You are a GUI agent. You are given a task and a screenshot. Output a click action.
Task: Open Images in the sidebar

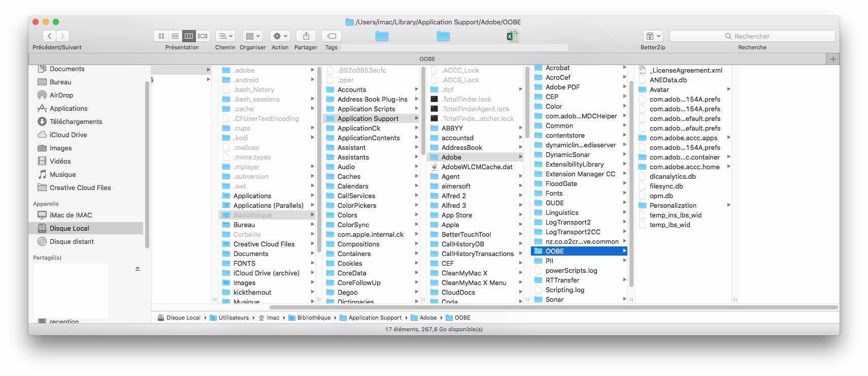[60, 148]
